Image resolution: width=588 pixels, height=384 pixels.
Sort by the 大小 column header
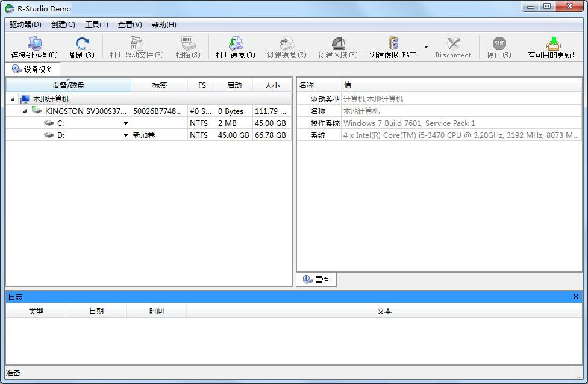(x=272, y=85)
